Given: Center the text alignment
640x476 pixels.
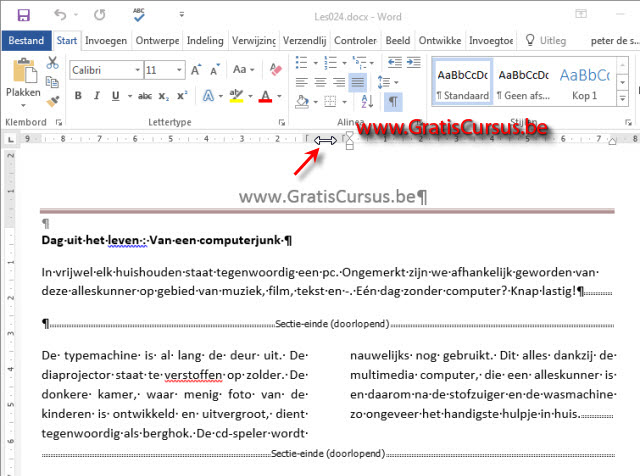Looking at the screenshot, I should (x=320, y=82).
